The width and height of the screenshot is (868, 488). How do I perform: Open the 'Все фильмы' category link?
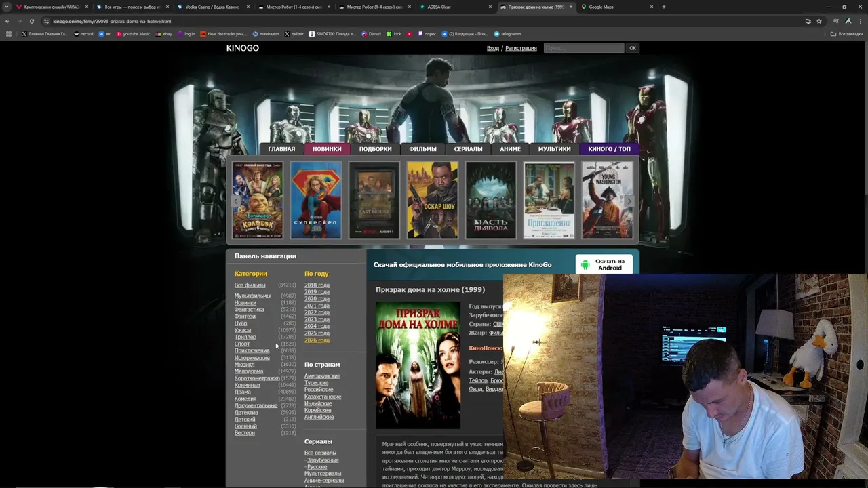coord(250,285)
